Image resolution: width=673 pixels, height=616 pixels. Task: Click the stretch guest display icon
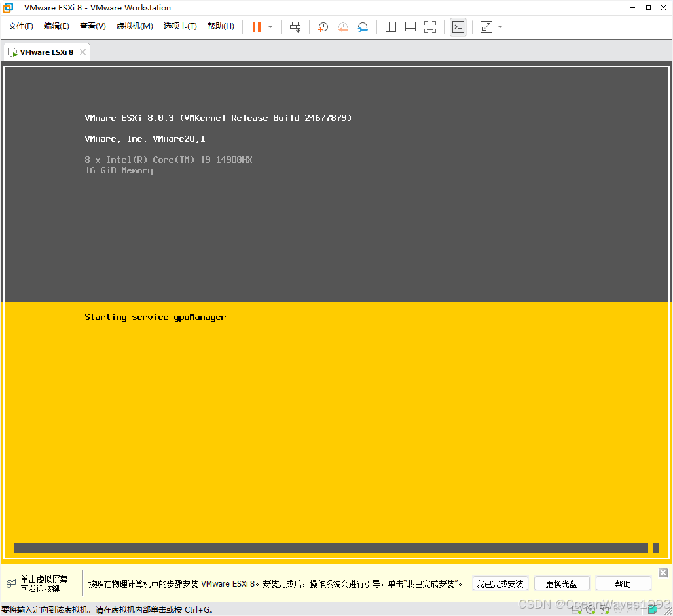[486, 27]
